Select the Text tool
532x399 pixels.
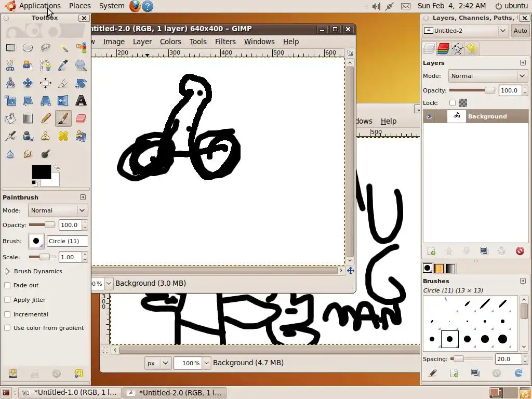81,100
